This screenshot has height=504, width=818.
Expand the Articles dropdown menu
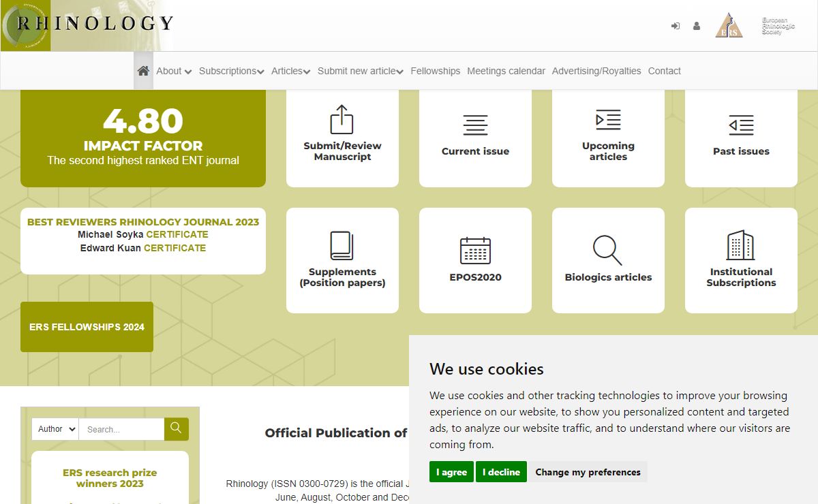pyautogui.click(x=291, y=71)
